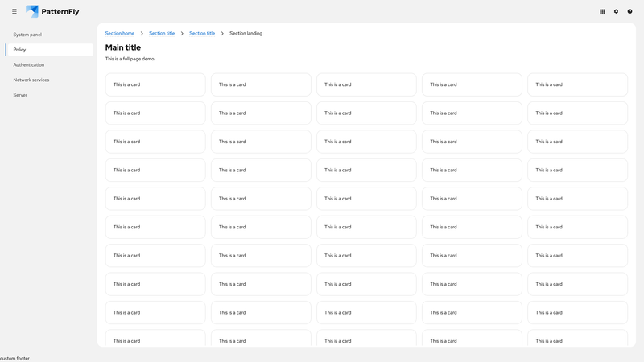Open Authentication navigation item
This screenshot has height=362, width=644.
(x=49, y=65)
